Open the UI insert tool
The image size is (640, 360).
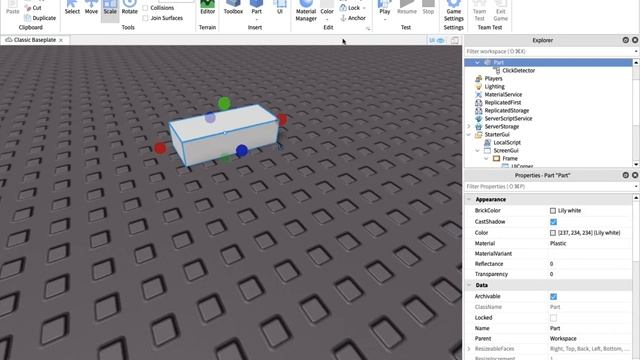point(280,7)
